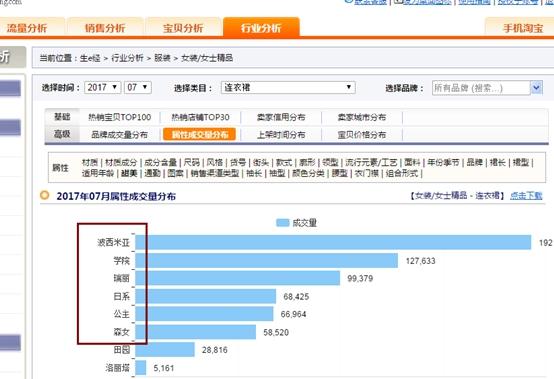
Task: Select the 年份季节 attribute
Action: point(443,162)
